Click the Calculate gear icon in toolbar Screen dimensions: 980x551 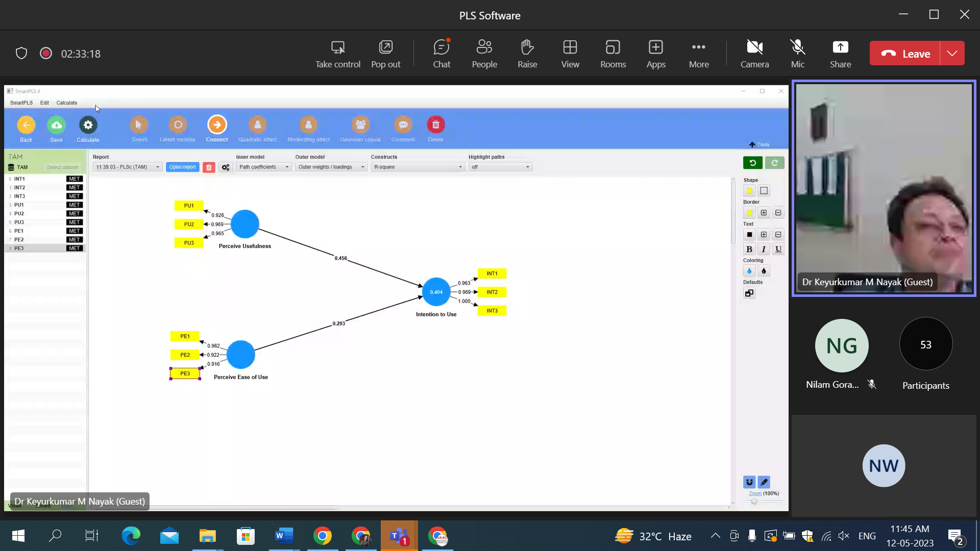[x=88, y=125]
